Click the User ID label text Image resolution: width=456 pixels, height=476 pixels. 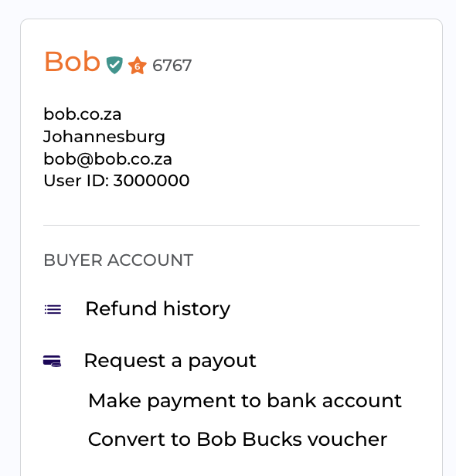point(77,181)
